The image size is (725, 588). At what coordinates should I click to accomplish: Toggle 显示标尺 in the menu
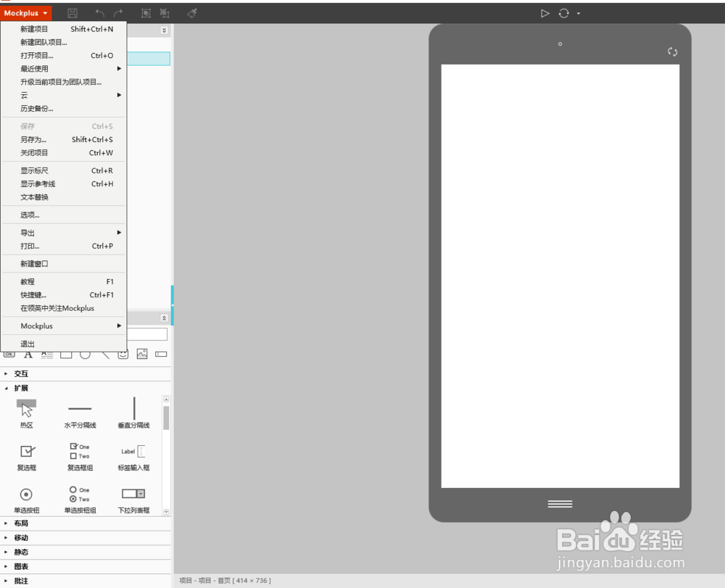[64, 170]
